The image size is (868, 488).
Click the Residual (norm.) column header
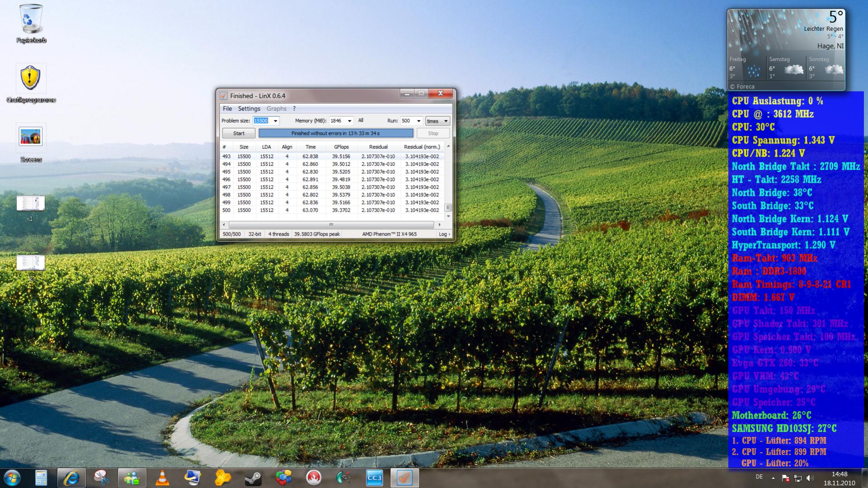click(x=422, y=147)
